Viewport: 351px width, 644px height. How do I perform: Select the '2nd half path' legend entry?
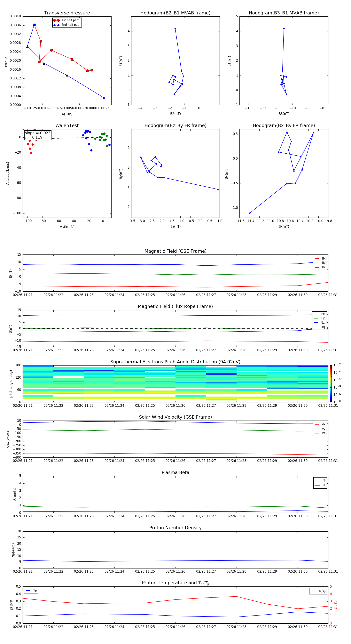pos(67,25)
